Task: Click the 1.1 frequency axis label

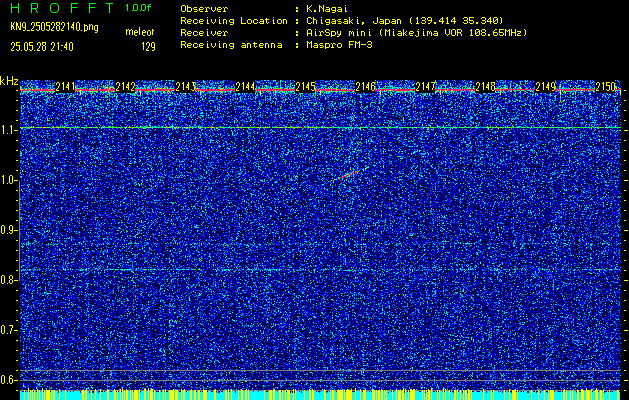Action: tap(9, 130)
